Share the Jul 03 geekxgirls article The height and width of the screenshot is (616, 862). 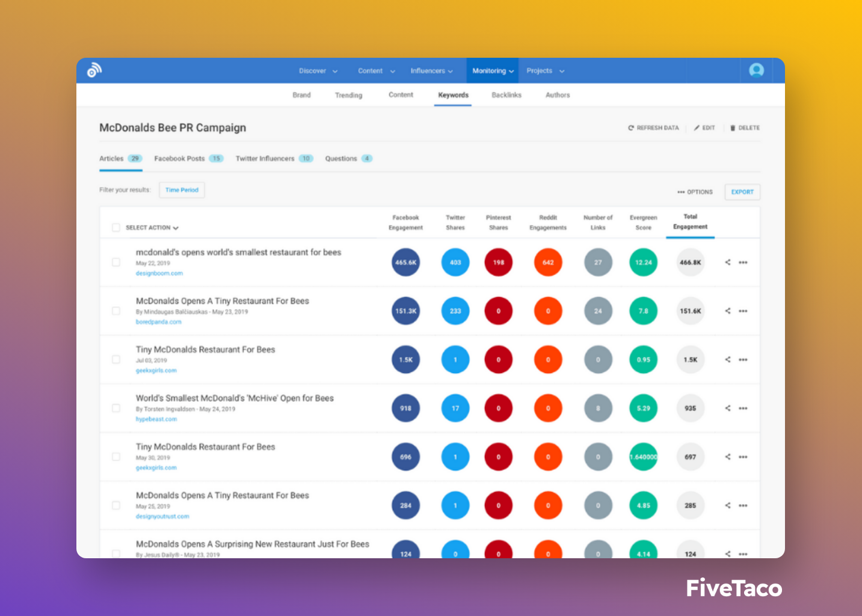tap(728, 360)
